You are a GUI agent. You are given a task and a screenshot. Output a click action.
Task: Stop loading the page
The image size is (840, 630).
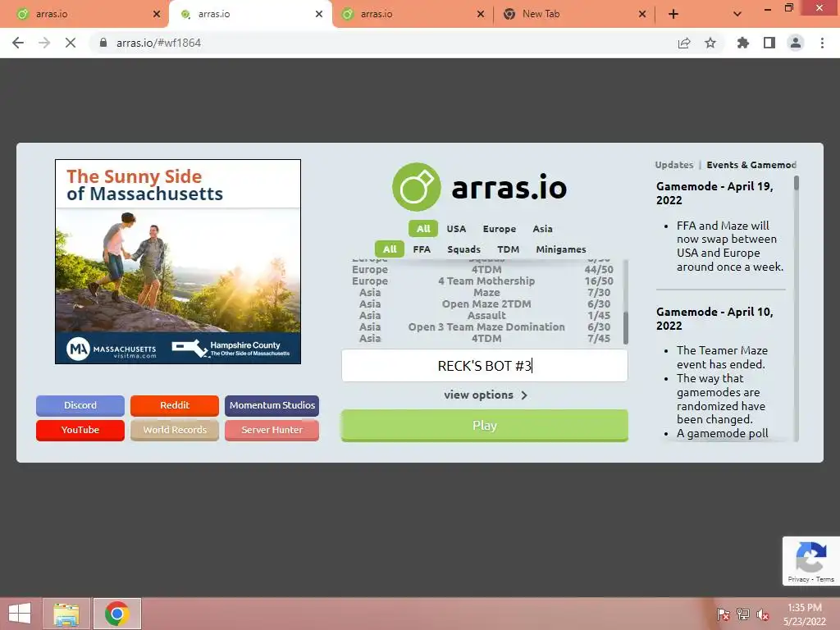click(71, 43)
